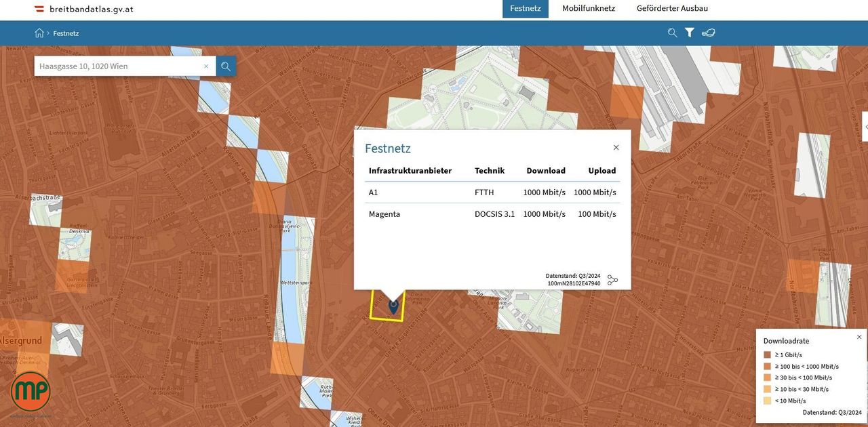The image size is (868, 427).
Task: Click the Austria map outline icon
Action: 709,33
